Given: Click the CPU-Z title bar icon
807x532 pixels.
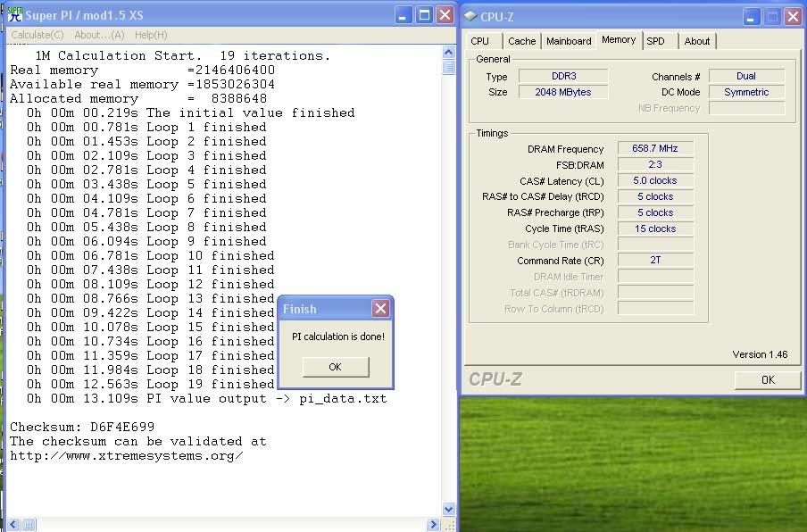Looking at the screenshot, I should (x=470, y=16).
